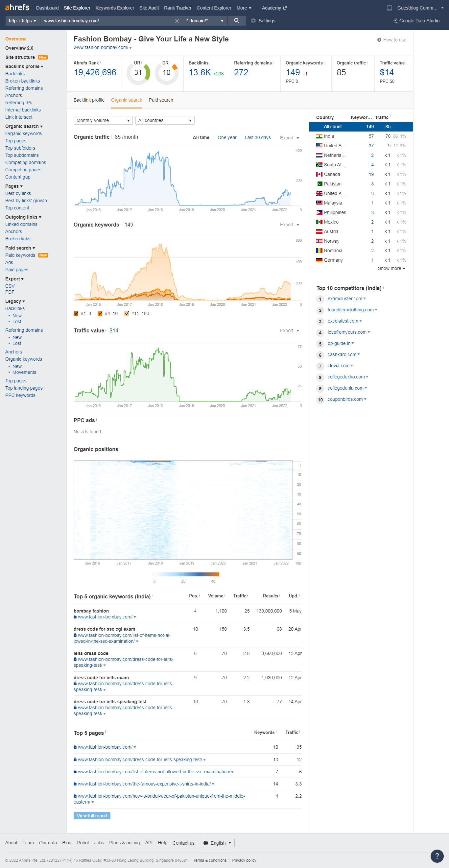Open the English language dropdown
Screen dimensions: 449x868
[217, 843]
